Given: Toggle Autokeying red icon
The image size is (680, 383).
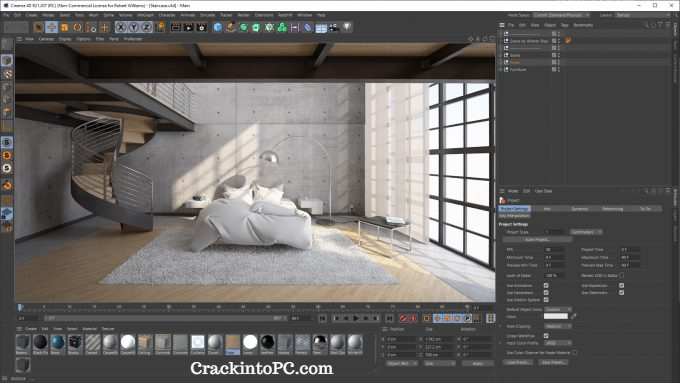Looking at the screenshot, I should click(x=413, y=318).
